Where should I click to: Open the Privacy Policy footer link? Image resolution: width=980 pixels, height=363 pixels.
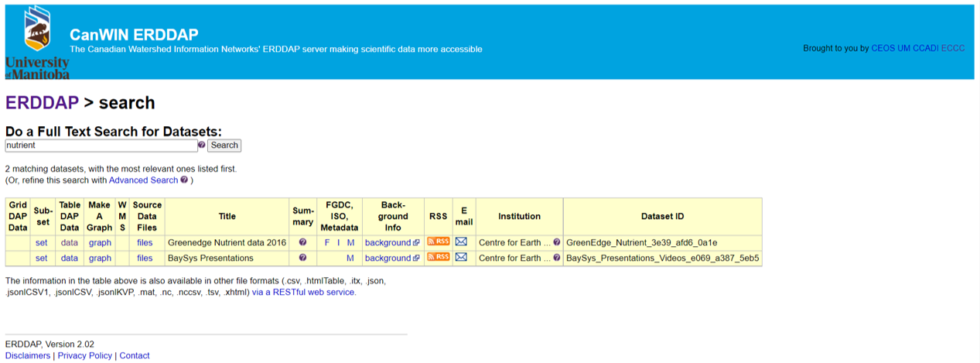(x=84, y=355)
